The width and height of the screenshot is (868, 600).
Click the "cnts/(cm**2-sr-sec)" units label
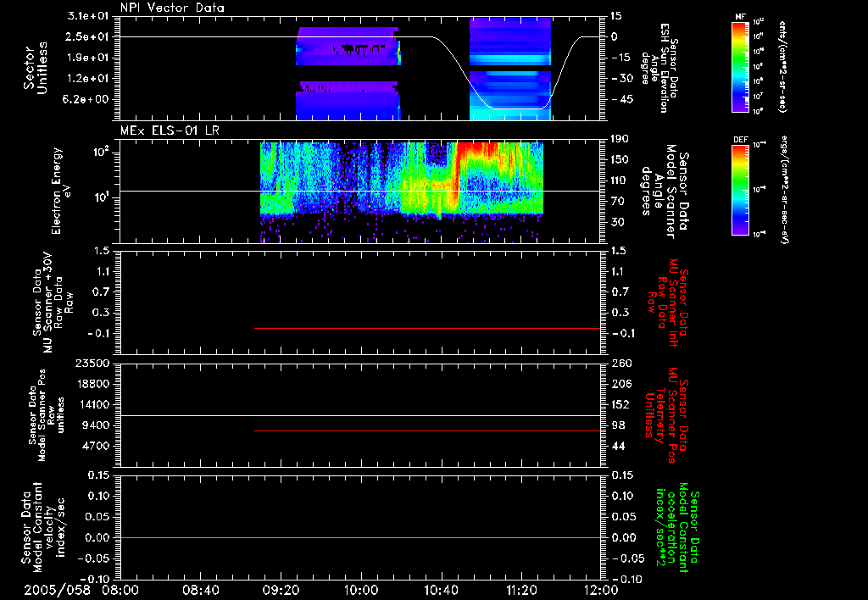pos(782,66)
